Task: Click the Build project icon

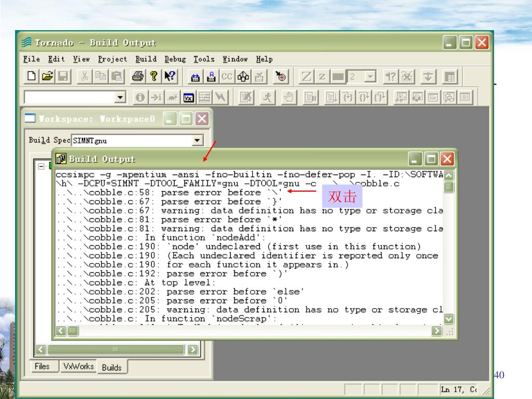Action: [195, 77]
